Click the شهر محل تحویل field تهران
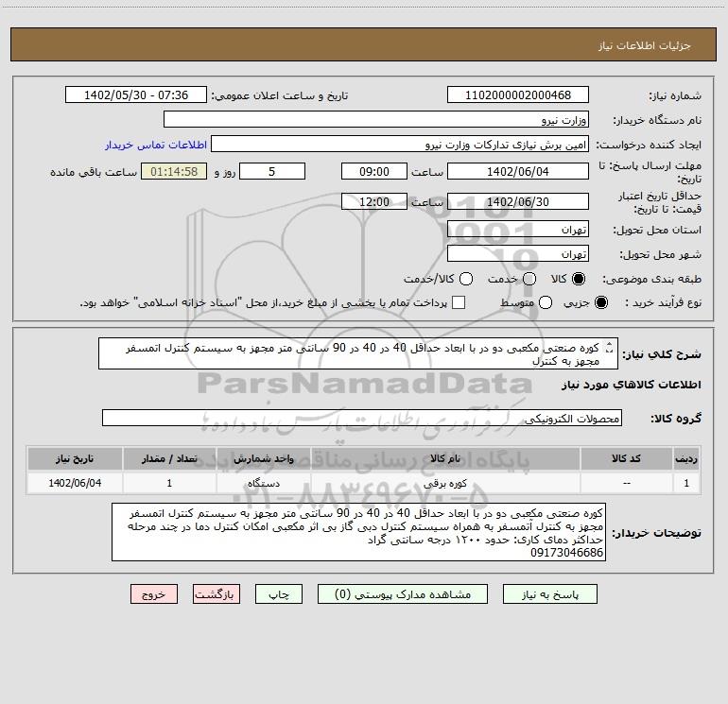 [x=518, y=253]
